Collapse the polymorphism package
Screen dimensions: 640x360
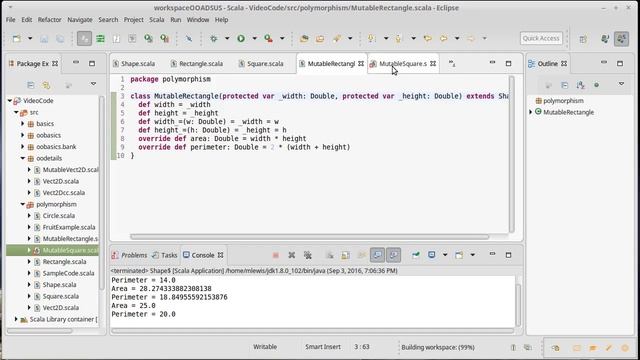(x=23, y=204)
